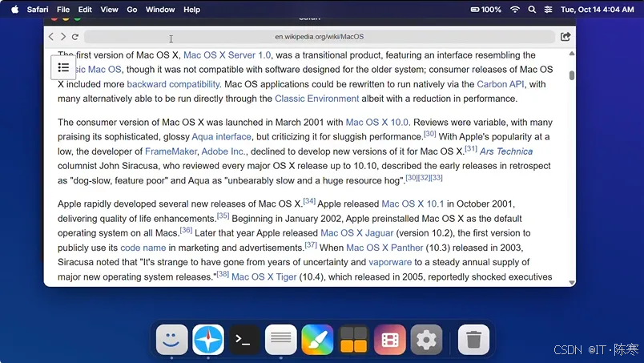The width and height of the screenshot is (644, 363).
Task: Click citation [32] reference
Action: [425, 178]
